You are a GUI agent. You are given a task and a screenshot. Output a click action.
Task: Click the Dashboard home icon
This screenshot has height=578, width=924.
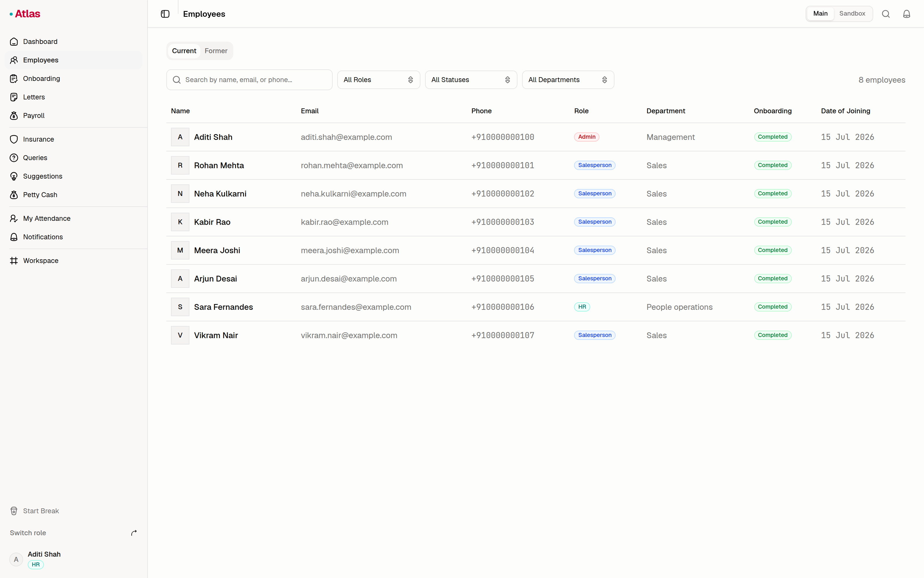14,42
